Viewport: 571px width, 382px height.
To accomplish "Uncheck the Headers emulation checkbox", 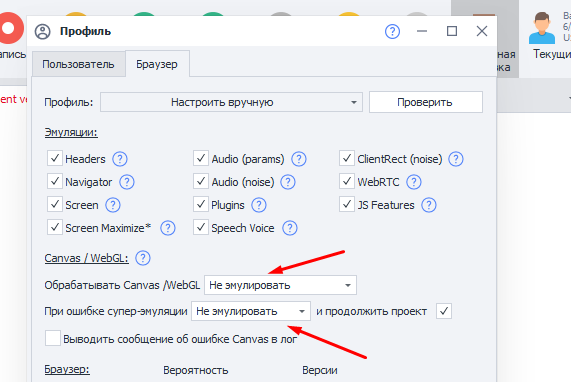I will pos(55,158).
